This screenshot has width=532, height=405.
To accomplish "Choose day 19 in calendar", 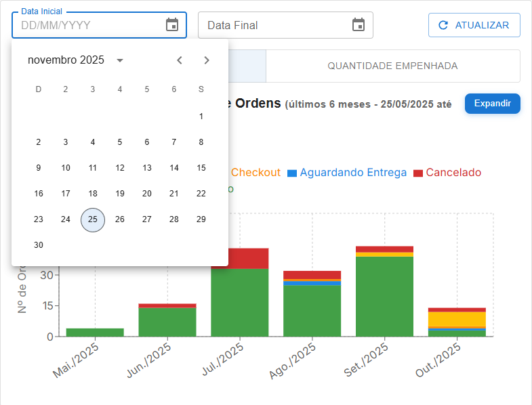I will (x=120, y=194).
